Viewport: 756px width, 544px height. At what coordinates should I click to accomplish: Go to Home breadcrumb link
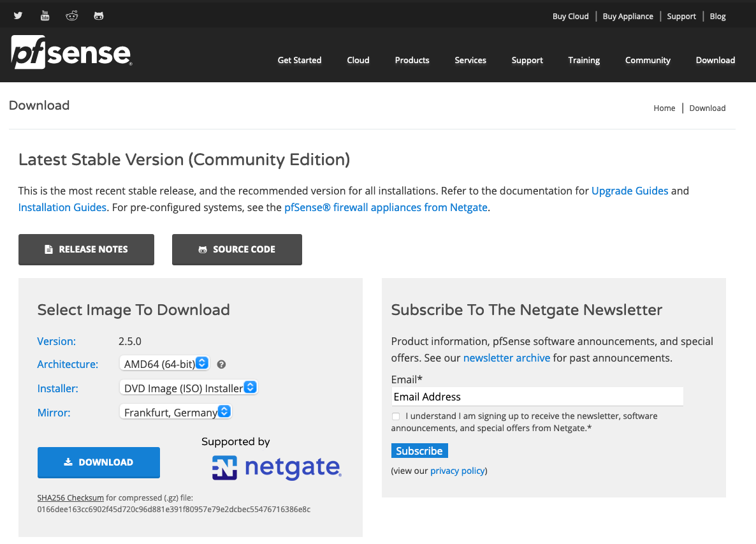point(664,108)
